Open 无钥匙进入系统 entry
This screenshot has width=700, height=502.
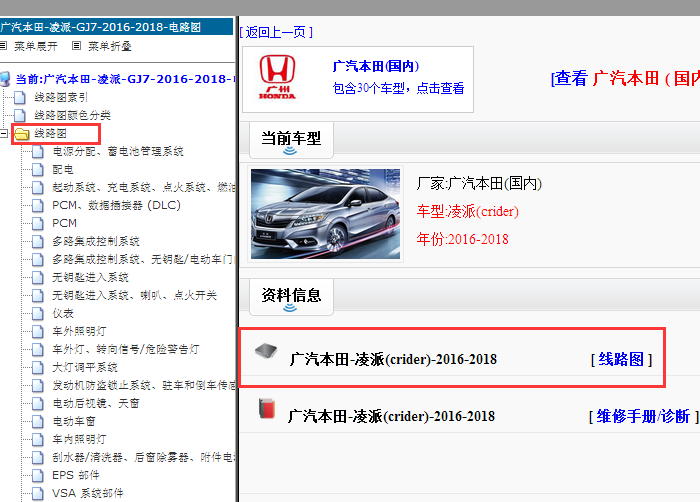pyautogui.click(x=91, y=277)
